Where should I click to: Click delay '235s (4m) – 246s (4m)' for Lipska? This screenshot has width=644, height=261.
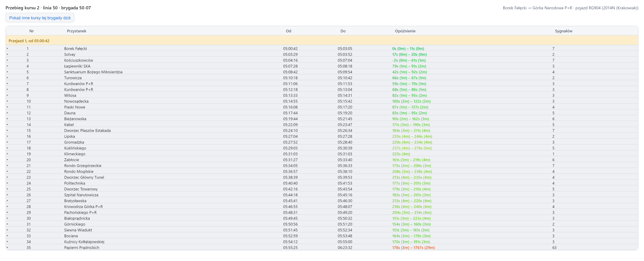tap(412, 136)
